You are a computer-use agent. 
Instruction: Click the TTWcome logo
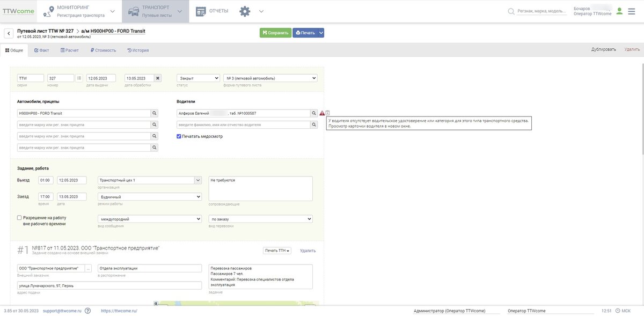tap(18, 11)
